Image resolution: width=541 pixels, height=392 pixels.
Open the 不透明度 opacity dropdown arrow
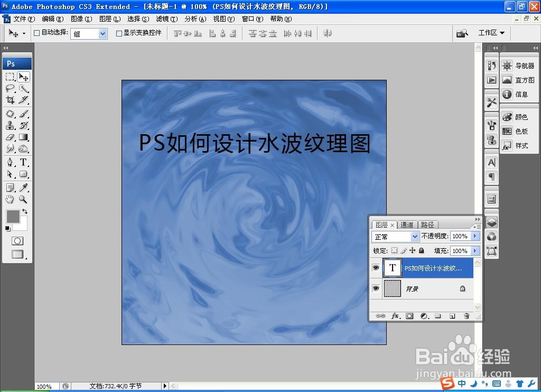[x=474, y=236]
